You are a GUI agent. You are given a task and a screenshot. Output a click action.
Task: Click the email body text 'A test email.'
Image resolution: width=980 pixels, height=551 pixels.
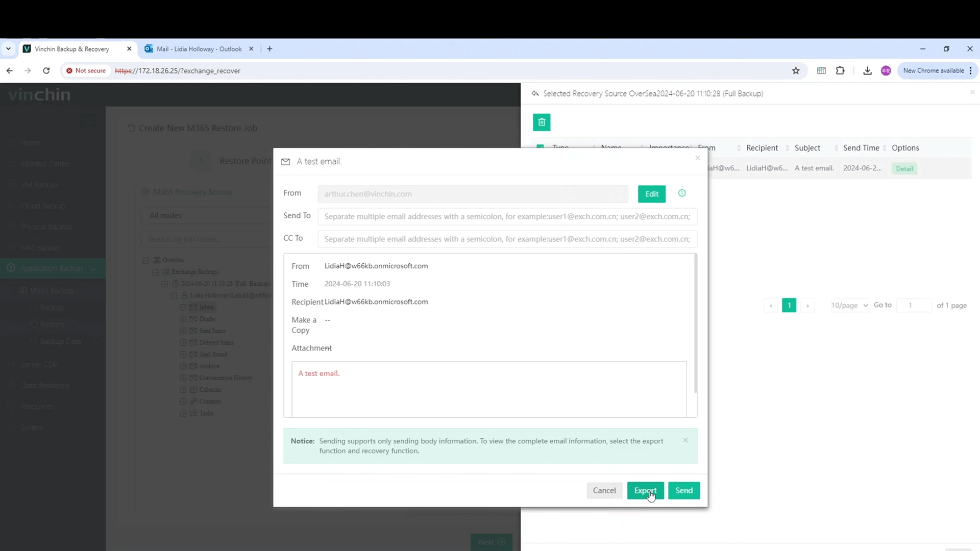319,373
